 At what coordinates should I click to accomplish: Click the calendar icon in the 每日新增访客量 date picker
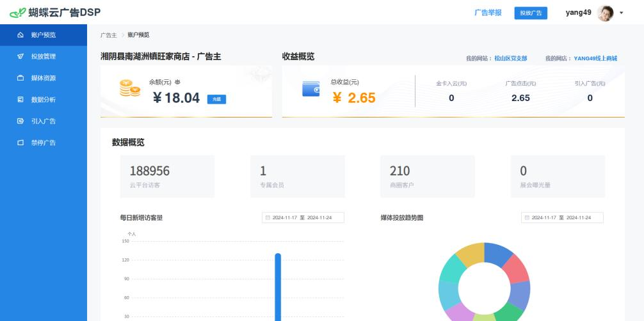pyautogui.click(x=268, y=217)
